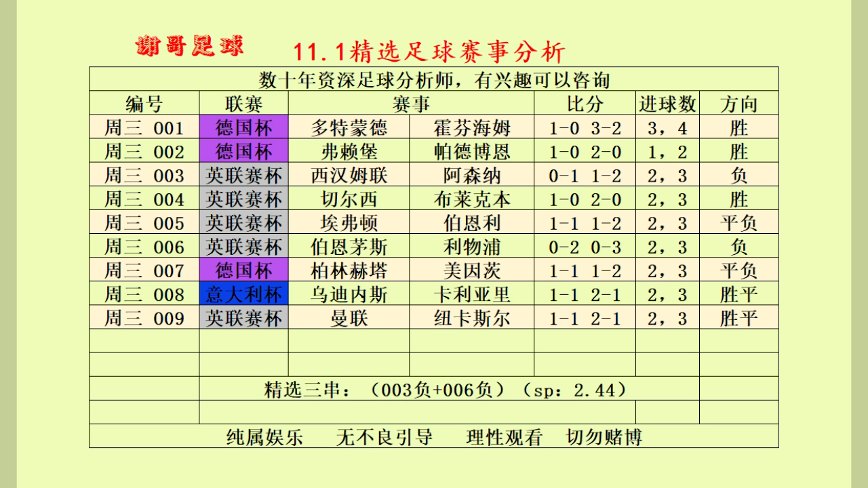Image resolution: width=868 pixels, height=488 pixels.
Task: Click score 0-1 1-2 for row 003
Action: tap(585, 175)
